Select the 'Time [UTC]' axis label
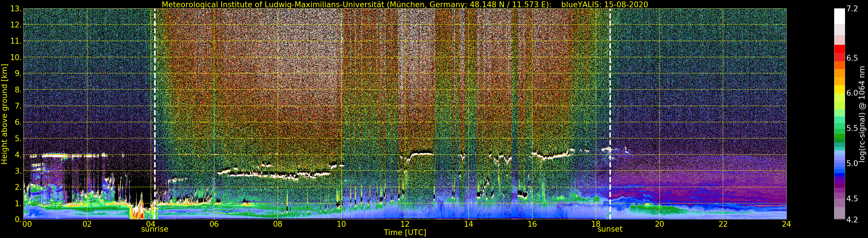 tap(405, 232)
